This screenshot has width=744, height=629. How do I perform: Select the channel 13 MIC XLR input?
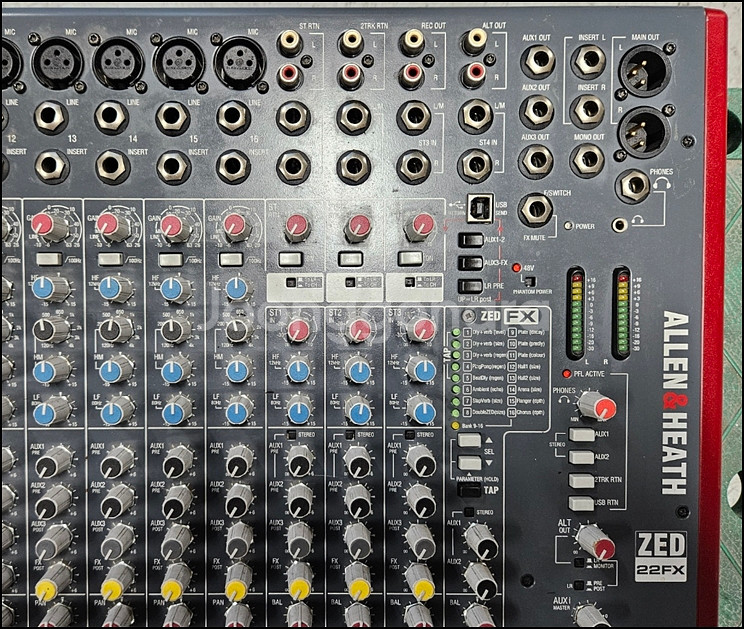tap(57, 63)
